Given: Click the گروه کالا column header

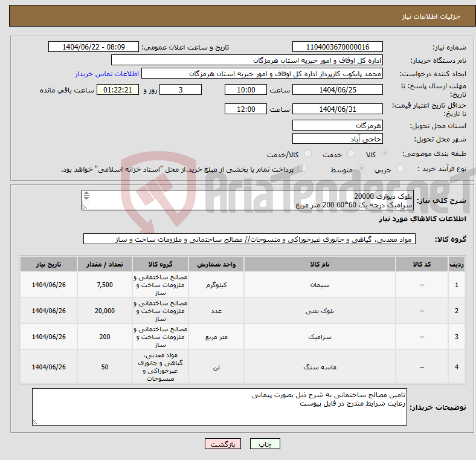Looking at the screenshot, I should pyautogui.click(x=160, y=264).
